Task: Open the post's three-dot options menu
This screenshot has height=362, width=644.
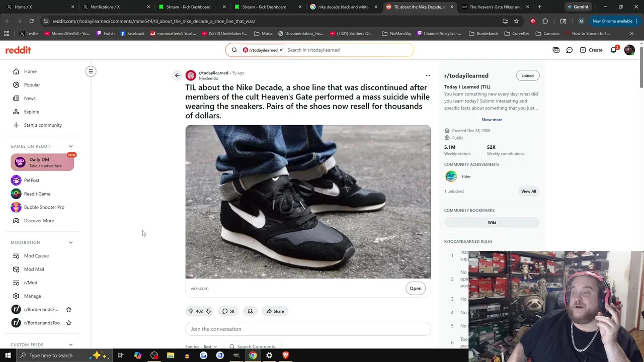Action: tap(428, 75)
